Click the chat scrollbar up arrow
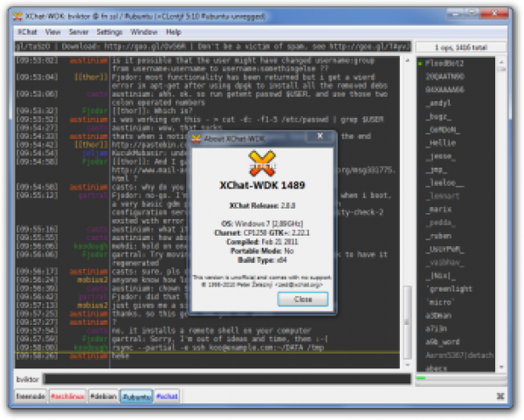 pyautogui.click(x=407, y=60)
